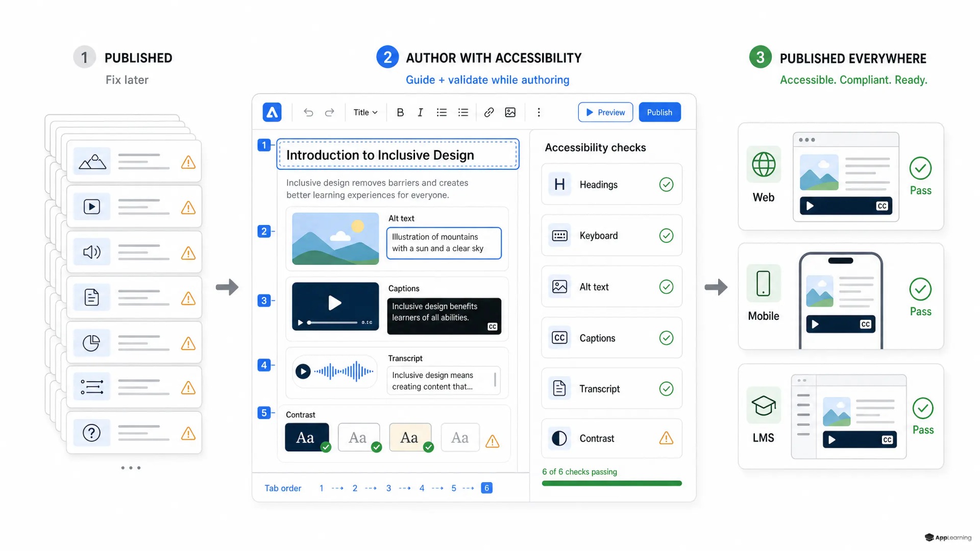Select the mountain illustration image in editor
980x551 pixels.
[335, 238]
